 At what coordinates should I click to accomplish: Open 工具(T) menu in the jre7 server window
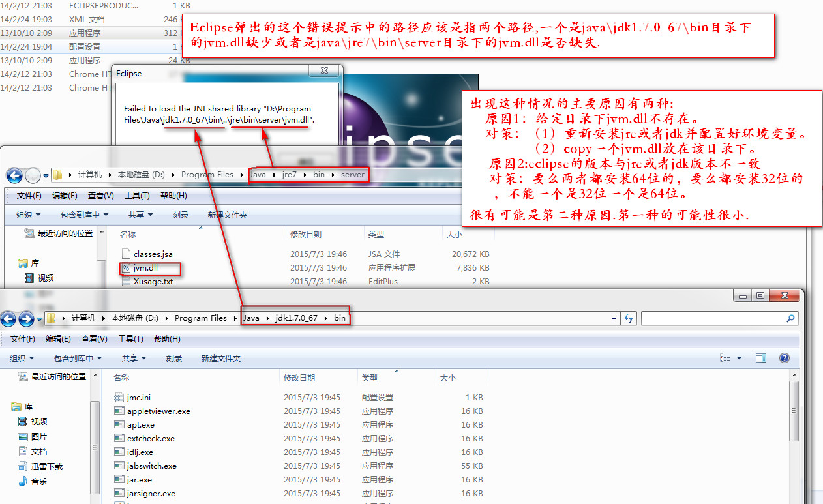tap(137, 196)
